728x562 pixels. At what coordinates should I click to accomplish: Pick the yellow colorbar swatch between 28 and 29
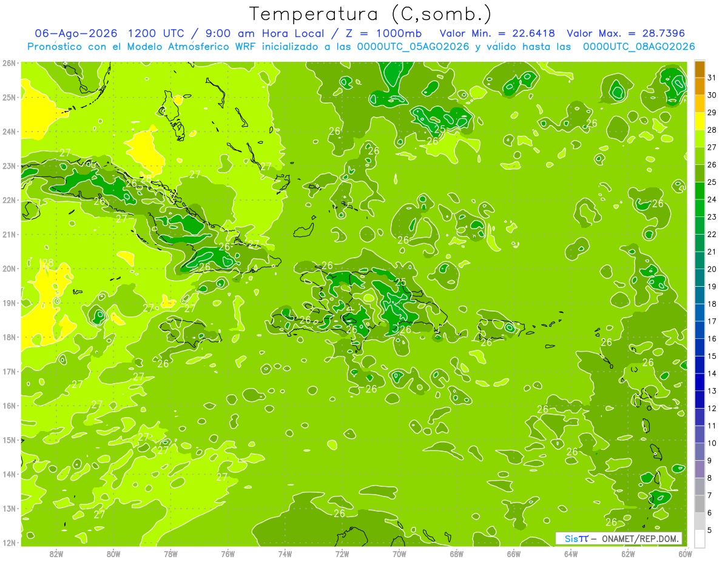click(x=699, y=121)
